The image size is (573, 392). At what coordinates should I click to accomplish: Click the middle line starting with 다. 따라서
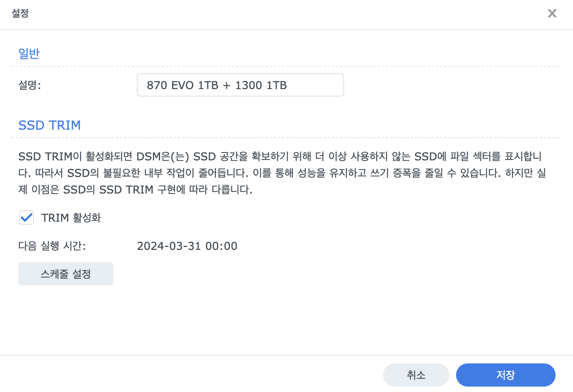coord(282,173)
